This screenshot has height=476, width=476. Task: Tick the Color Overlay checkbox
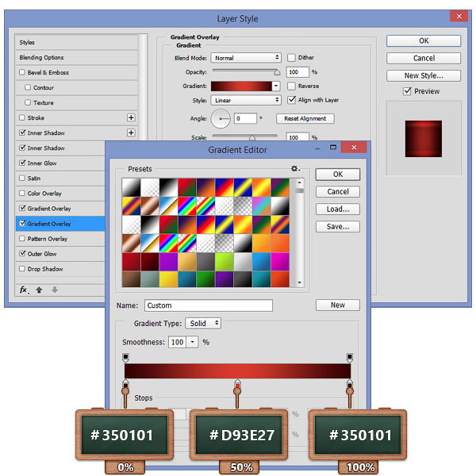22,193
